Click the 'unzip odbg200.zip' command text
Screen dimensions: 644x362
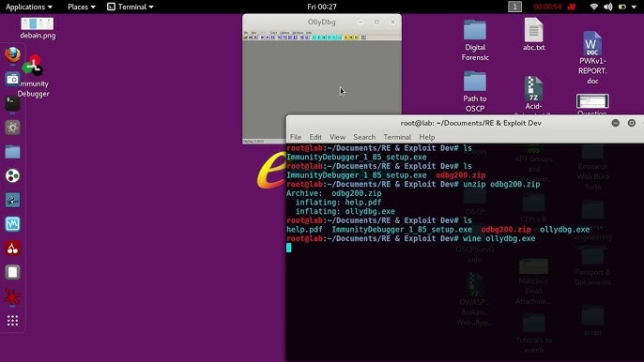click(501, 185)
